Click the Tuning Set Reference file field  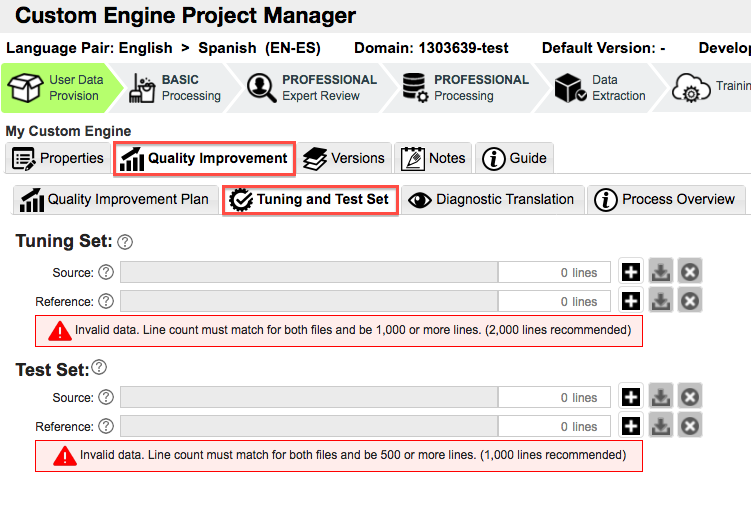[309, 301]
